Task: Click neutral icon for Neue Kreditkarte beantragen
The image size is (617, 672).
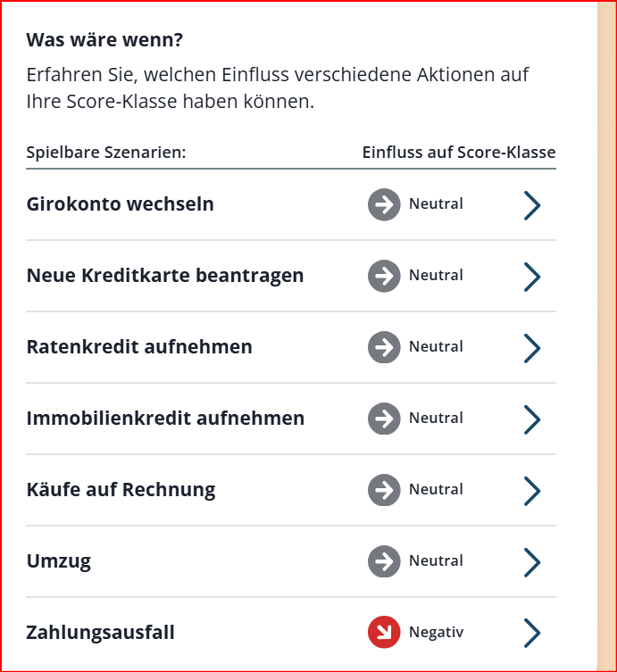Action: (x=384, y=276)
